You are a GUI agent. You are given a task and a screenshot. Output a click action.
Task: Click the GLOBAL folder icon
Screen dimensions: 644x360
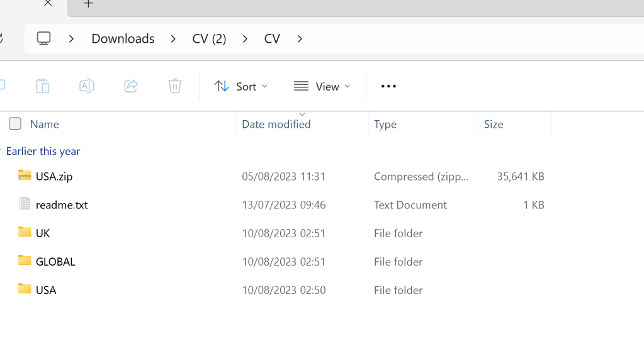(25, 261)
